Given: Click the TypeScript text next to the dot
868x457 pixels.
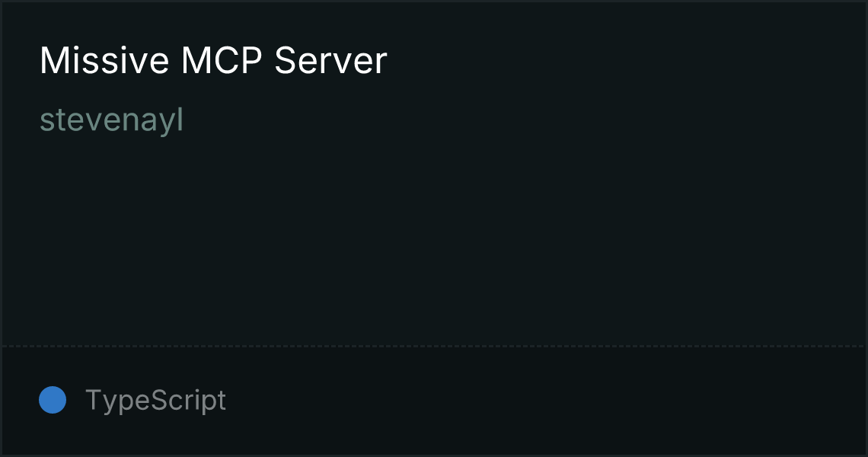Looking at the screenshot, I should point(155,400).
